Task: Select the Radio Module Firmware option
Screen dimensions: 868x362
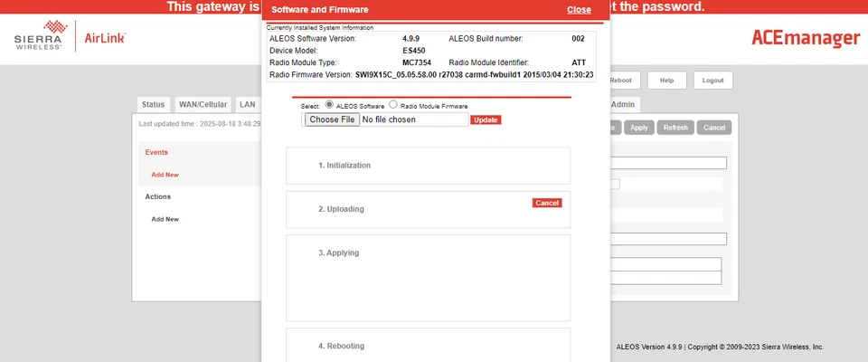Action: [393, 105]
